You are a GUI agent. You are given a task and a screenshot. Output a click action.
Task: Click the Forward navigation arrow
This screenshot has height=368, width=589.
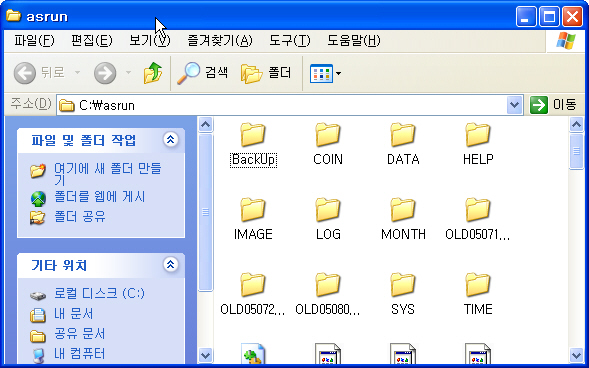(105, 73)
